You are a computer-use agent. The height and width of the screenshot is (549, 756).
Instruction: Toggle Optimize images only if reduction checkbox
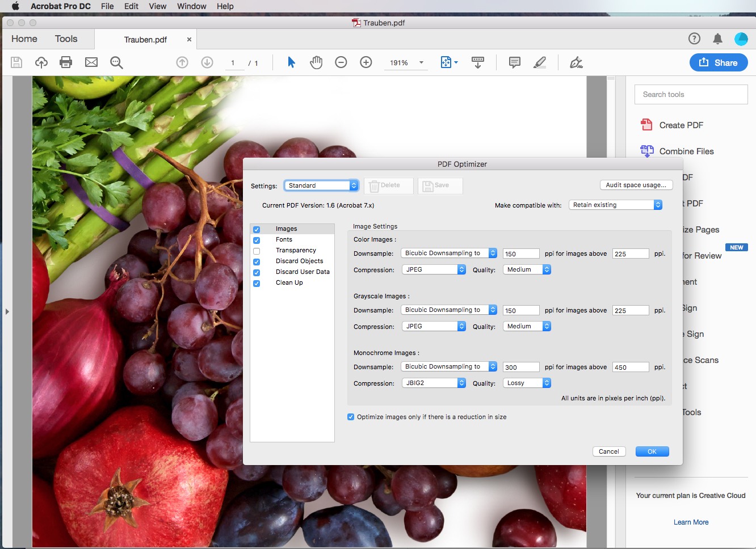pos(351,417)
